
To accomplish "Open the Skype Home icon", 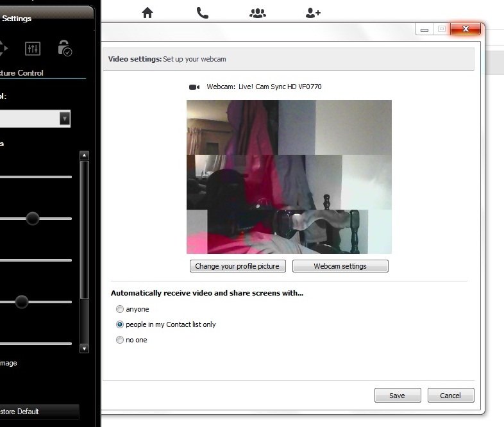I will coord(147,13).
